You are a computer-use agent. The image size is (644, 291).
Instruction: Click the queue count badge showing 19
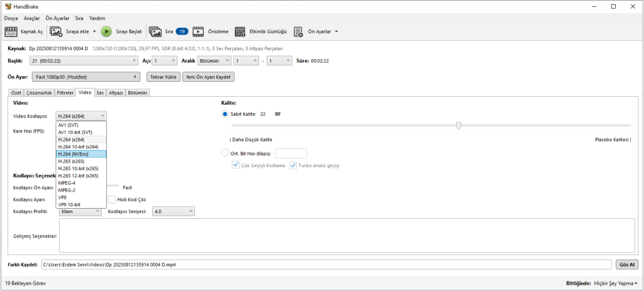coord(182,31)
